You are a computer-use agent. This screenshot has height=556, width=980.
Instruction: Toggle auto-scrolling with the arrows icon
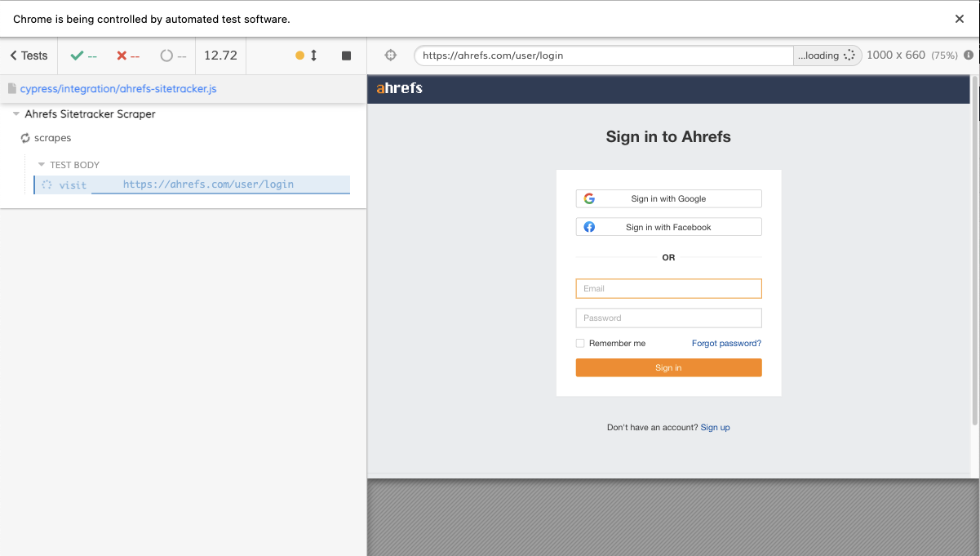tap(313, 56)
